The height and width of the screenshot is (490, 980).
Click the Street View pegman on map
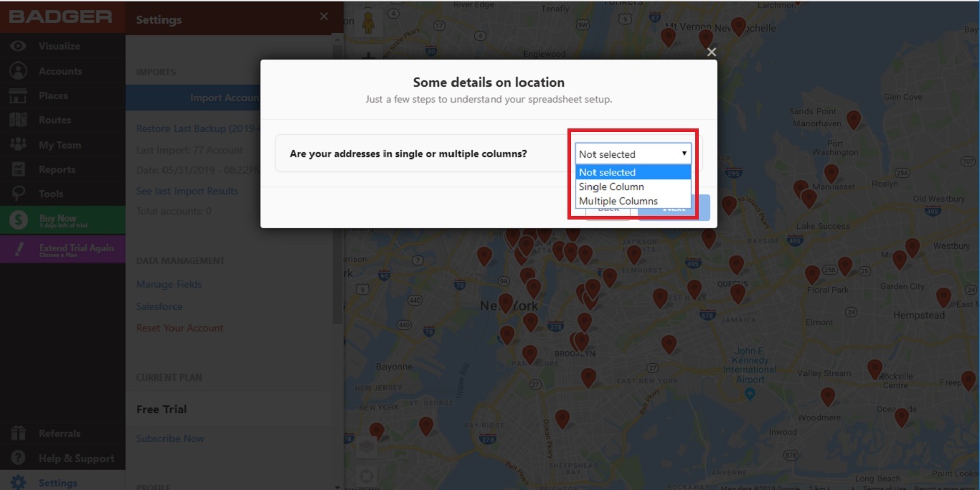368,22
